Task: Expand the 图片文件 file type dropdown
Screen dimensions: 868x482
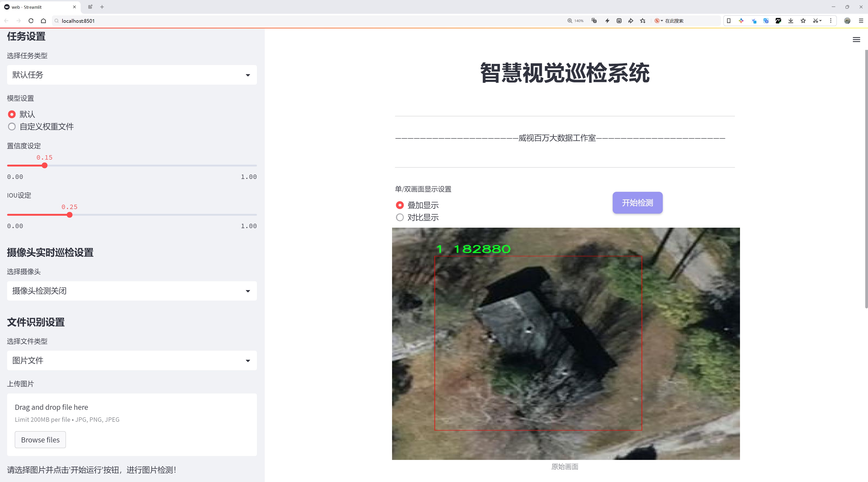Action: (132, 361)
